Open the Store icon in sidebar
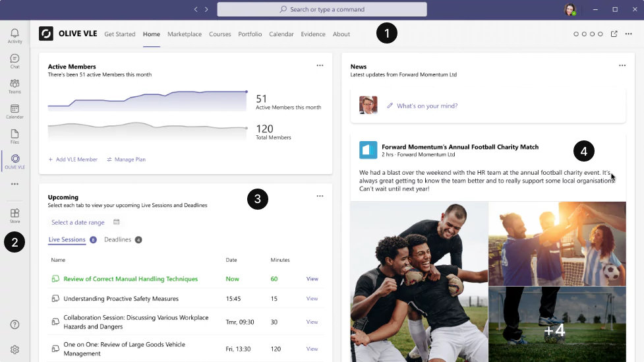Screen dimensions: 644x362 tap(15, 215)
